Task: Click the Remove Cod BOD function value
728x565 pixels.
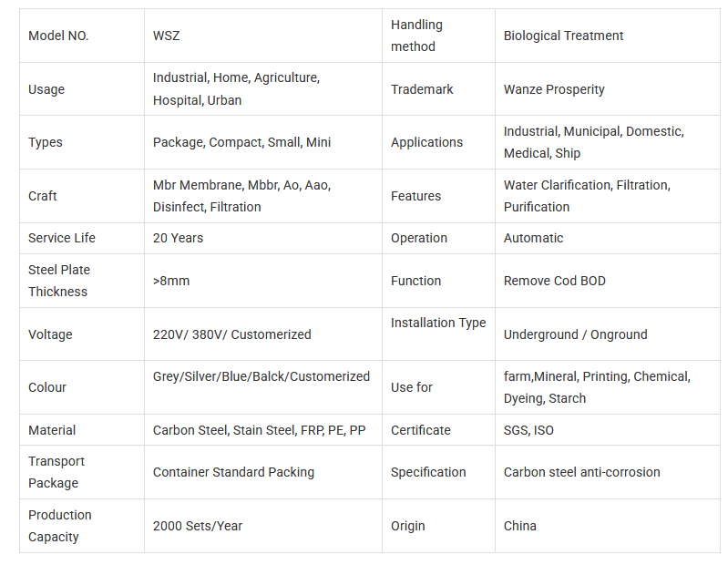Action: click(554, 281)
